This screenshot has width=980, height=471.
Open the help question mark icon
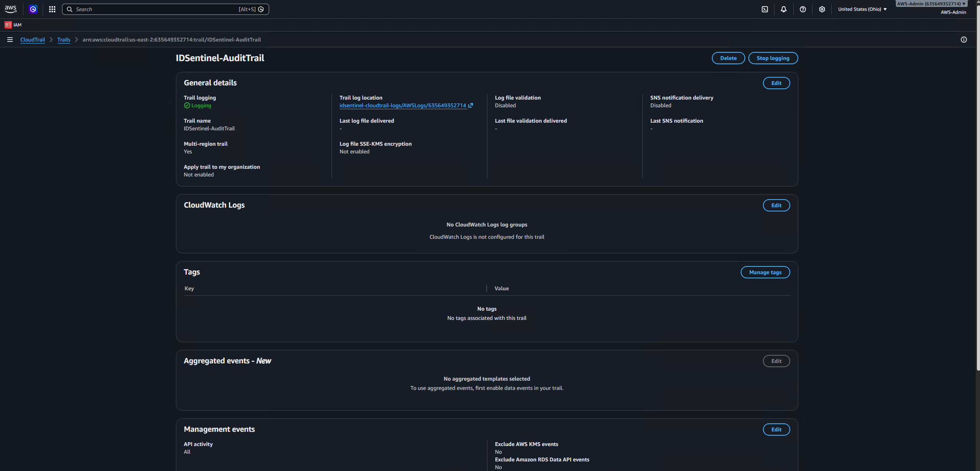tap(803, 9)
